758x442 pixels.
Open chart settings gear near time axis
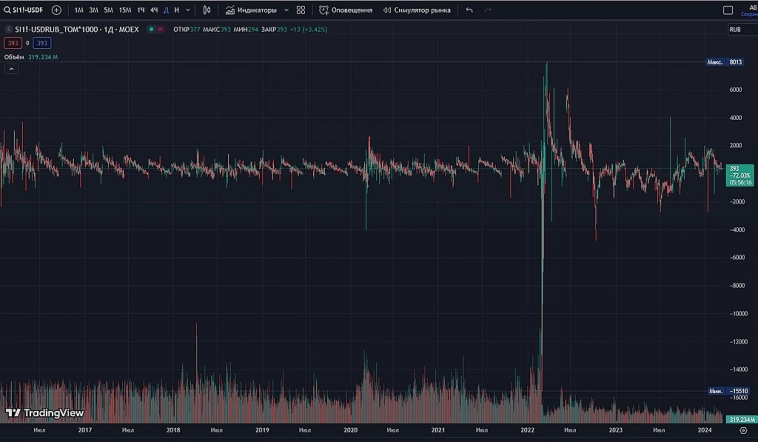click(x=742, y=430)
